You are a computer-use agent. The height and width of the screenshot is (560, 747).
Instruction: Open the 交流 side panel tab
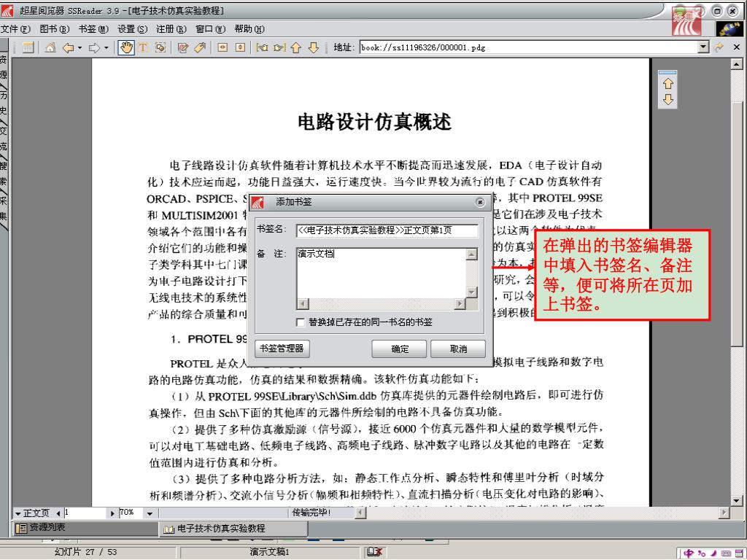point(4,138)
